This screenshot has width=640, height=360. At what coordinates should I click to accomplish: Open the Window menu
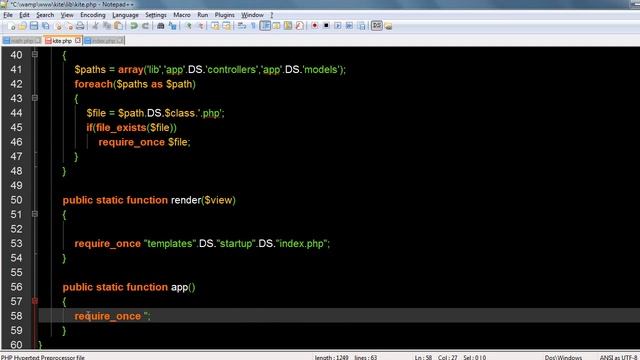[x=252, y=15]
